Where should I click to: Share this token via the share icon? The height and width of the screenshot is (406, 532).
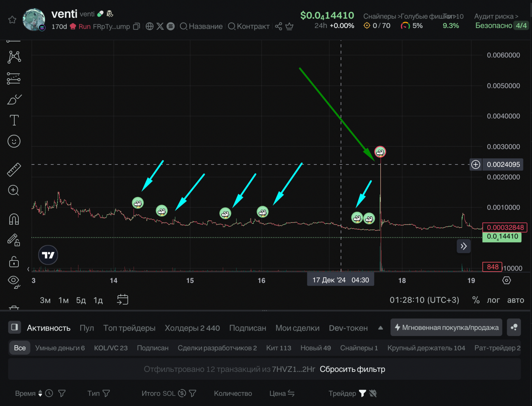pyautogui.click(x=279, y=26)
